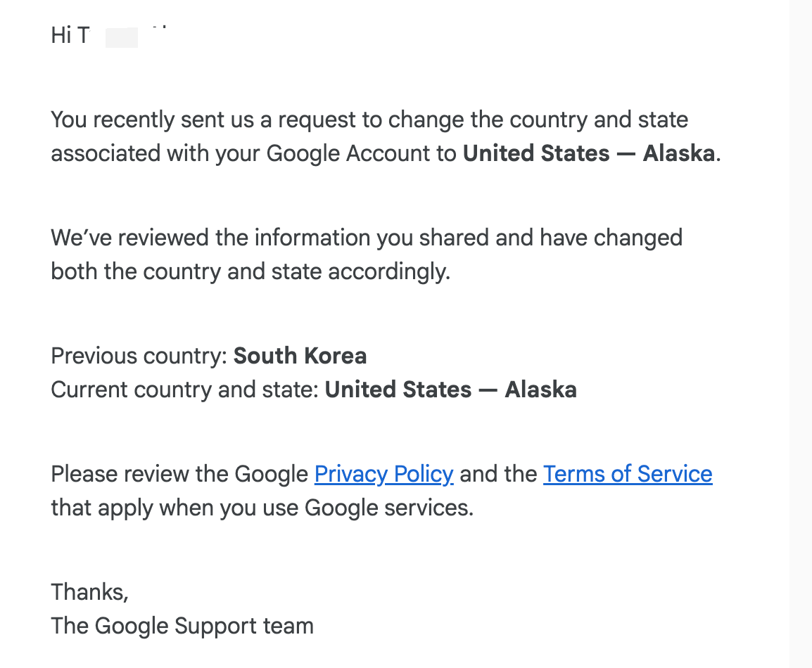Click the right-side scrollbar strip
This screenshot has width=812, height=668.
click(x=801, y=334)
